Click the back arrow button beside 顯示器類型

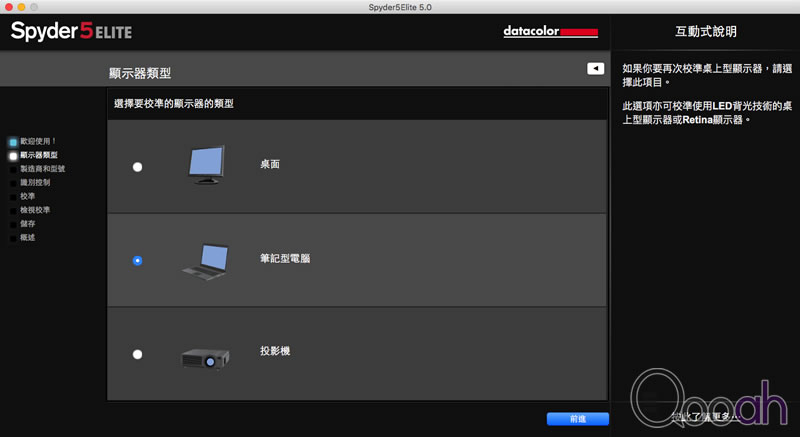pos(595,68)
